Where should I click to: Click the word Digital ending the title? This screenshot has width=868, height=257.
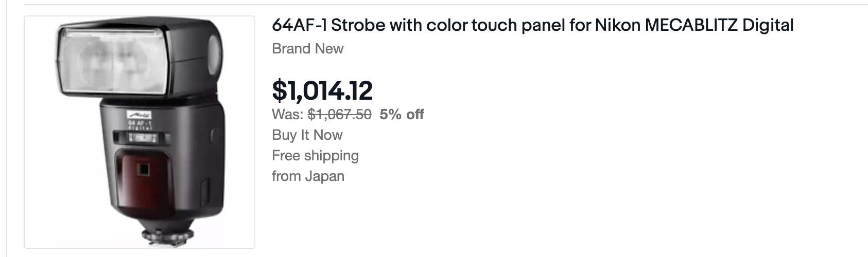coord(768,25)
